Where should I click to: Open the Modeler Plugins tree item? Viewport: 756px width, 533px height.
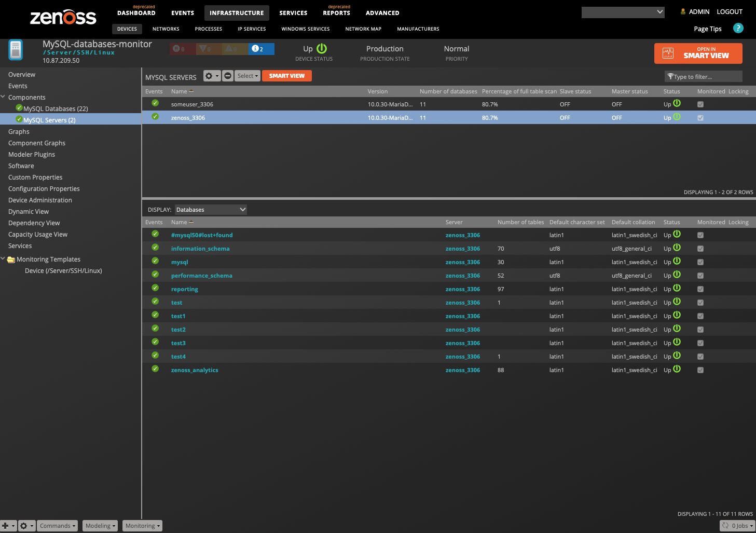coord(32,155)
